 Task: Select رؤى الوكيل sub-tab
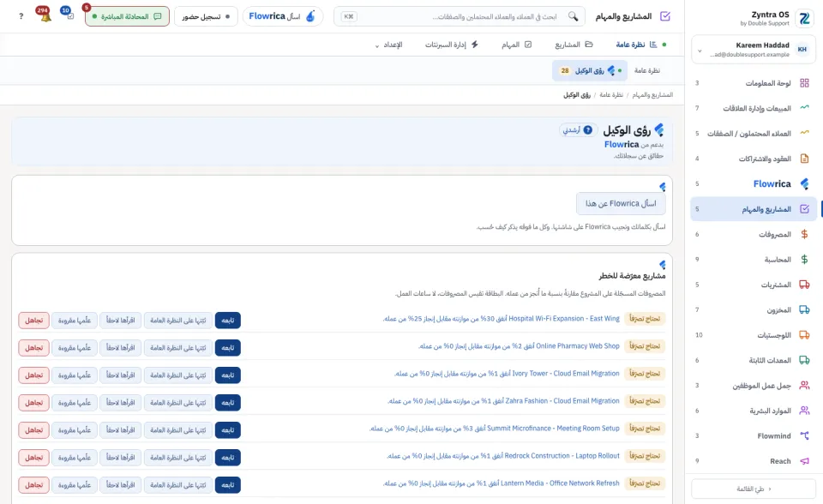[x=590, y=70]
